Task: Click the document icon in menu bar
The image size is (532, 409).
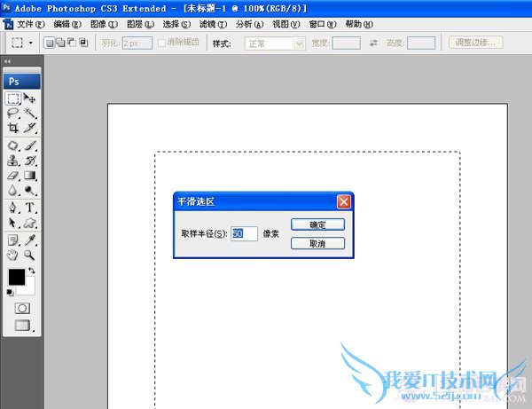Action: coord(8,25)
